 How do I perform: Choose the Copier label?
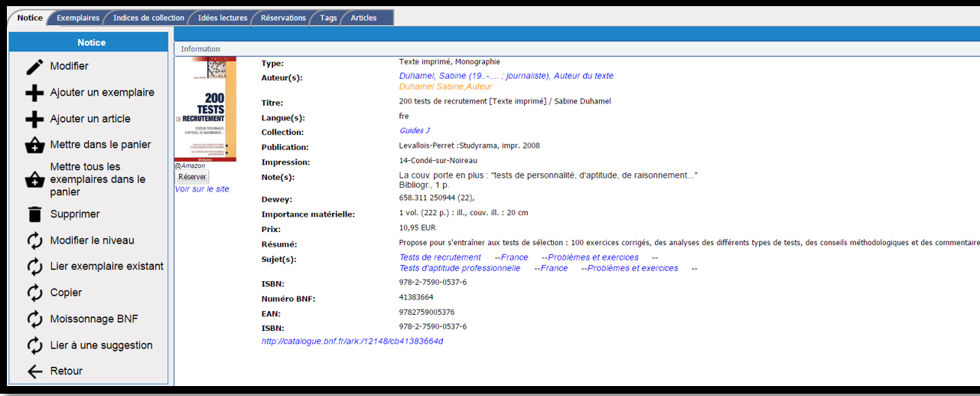pyautogui.click(x=66, y=293)
